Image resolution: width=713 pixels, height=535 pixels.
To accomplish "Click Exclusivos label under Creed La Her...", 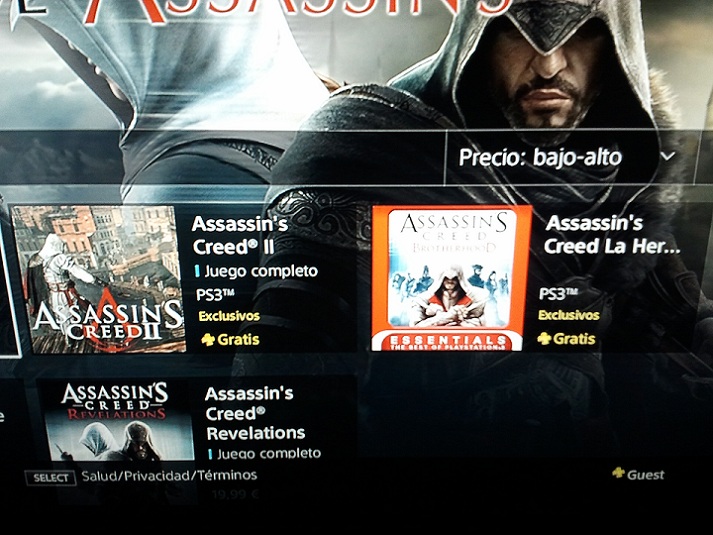I will (x=569, y=315).
